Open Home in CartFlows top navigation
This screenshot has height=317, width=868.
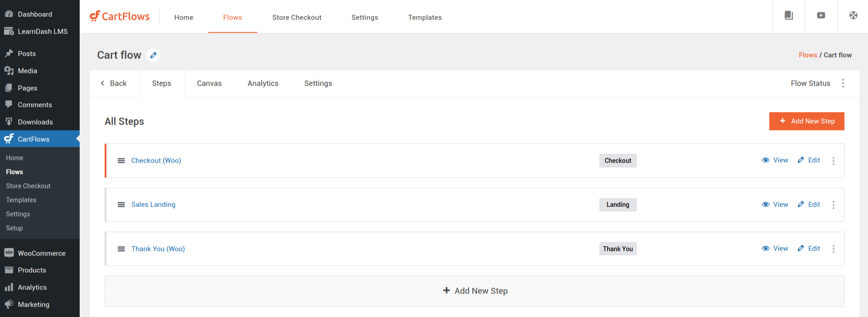184,17
